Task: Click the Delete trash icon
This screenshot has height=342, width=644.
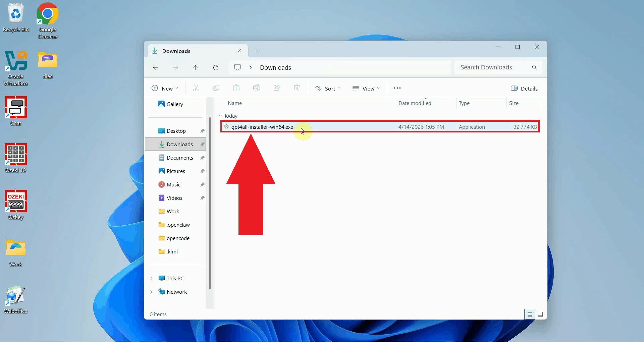Action: 297,88
